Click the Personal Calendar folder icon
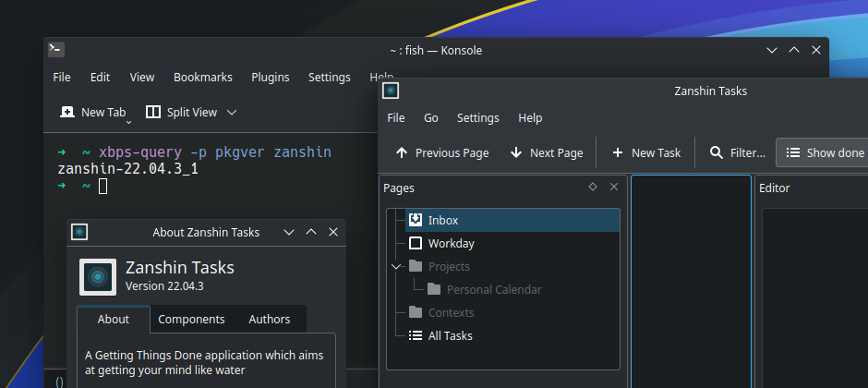The height and width of the screenshot is (388, 868). click(434, 289)
